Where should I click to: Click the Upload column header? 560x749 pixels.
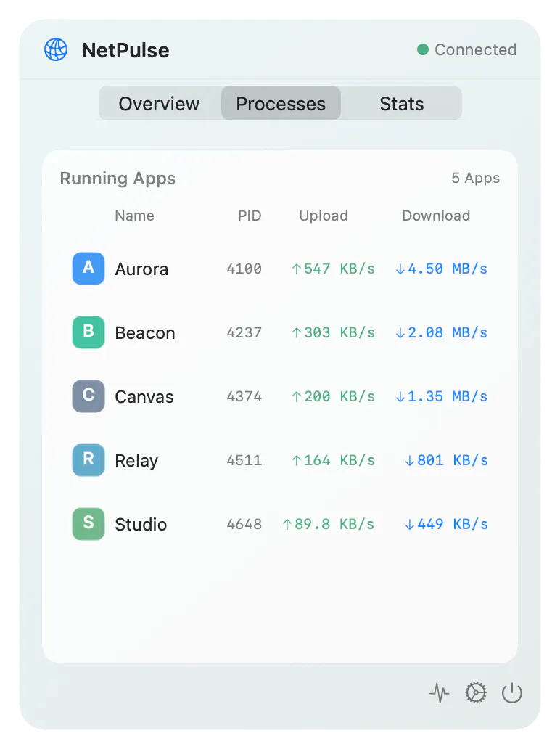tap(324, 216)
